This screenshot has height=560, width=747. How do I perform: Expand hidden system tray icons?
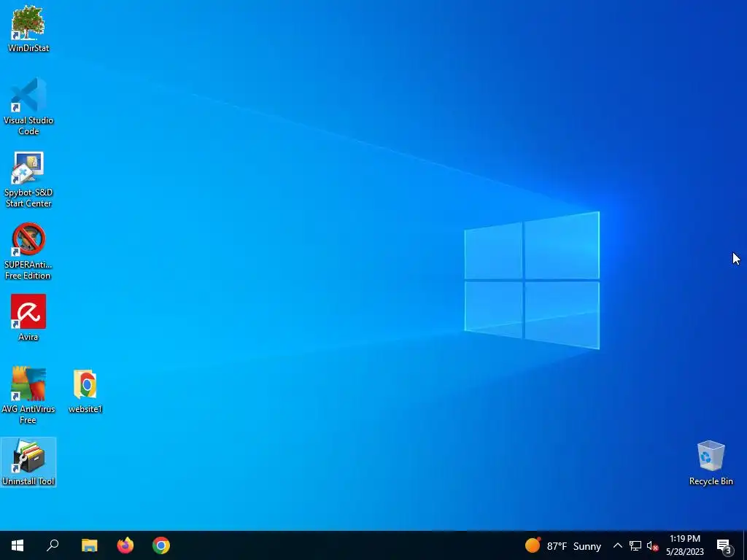tap(617, 545)
